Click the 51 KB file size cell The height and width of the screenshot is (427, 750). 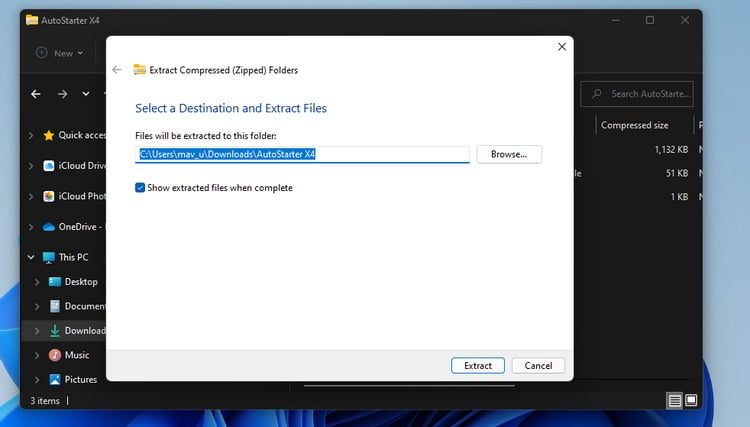677,173
